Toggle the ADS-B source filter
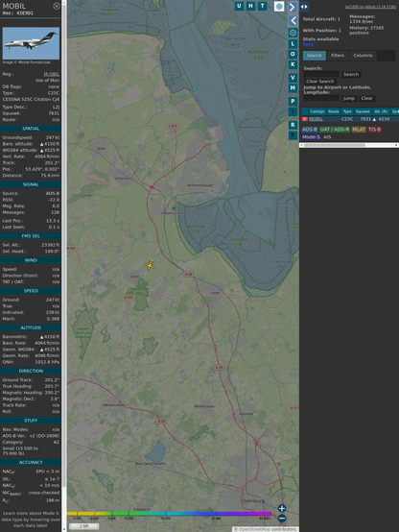Screen dimensions: 399x532 [x=310, y=130]
